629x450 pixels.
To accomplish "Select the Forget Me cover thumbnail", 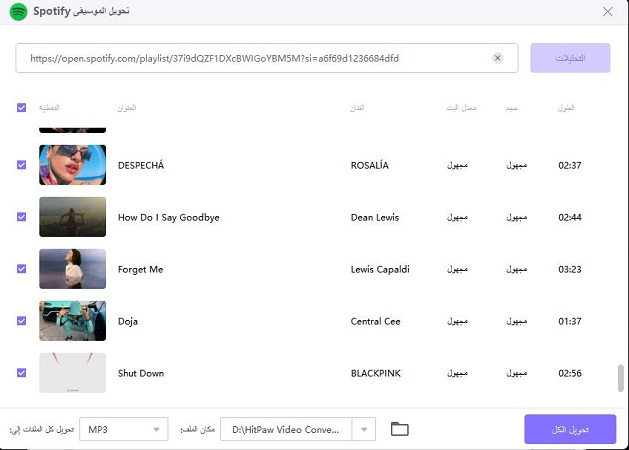I will click(x=73, y=269).
